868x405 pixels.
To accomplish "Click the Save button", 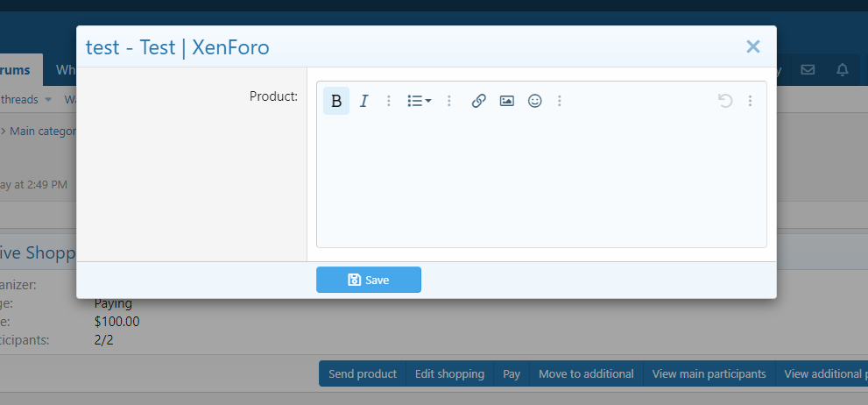I will [369, 280].
